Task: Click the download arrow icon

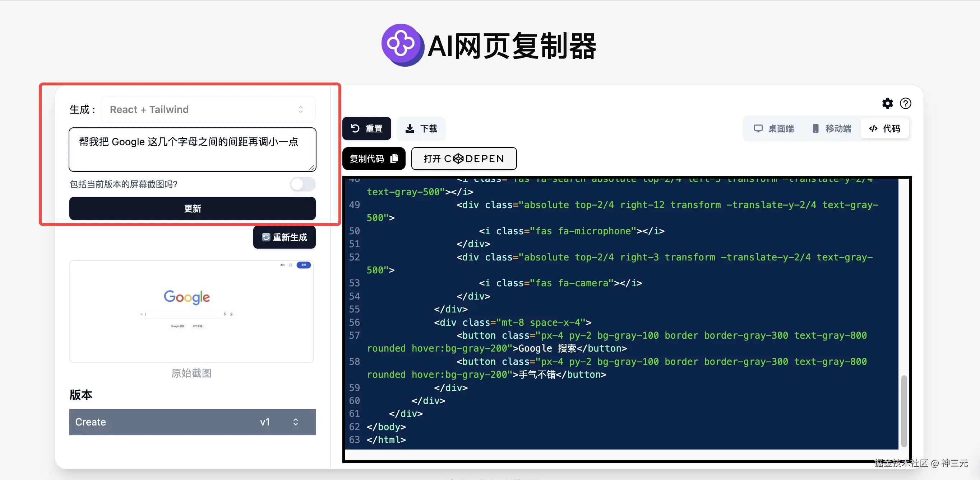Action: (410, 128)
